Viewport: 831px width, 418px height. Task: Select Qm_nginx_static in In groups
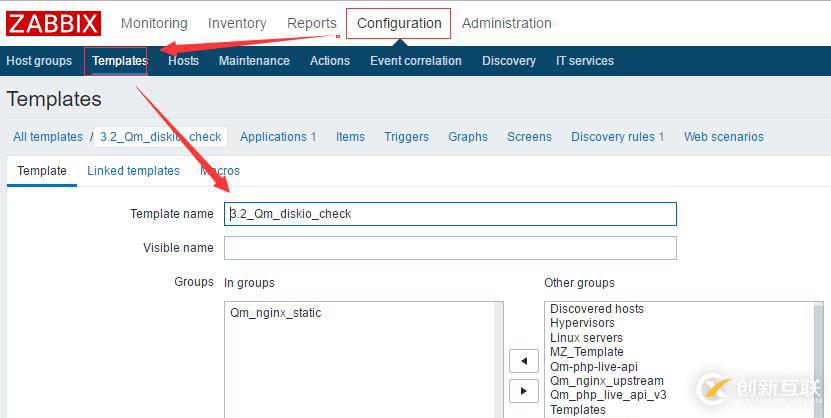pos(276,313)
